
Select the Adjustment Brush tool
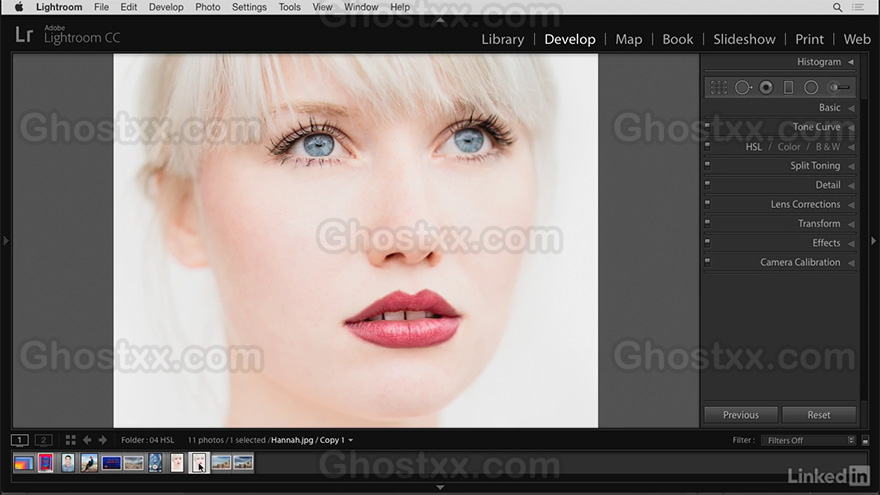[840, 88]
